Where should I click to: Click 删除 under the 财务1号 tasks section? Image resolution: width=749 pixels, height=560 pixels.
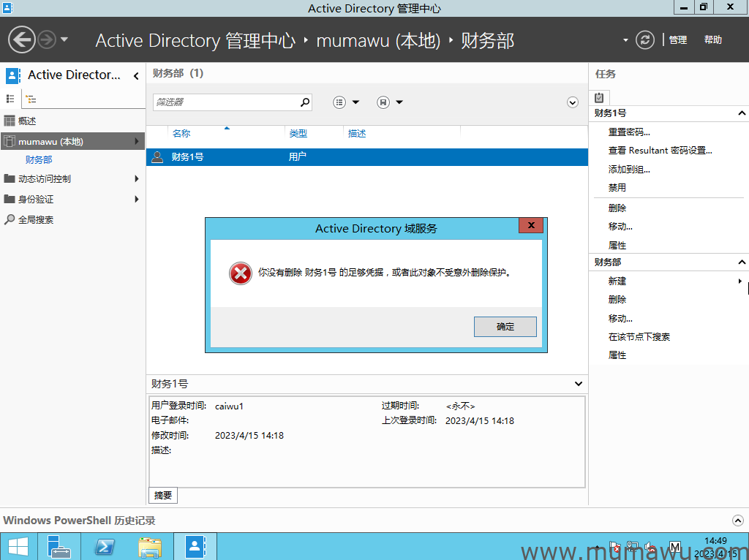pyautogui.click(x=617, y=208)
